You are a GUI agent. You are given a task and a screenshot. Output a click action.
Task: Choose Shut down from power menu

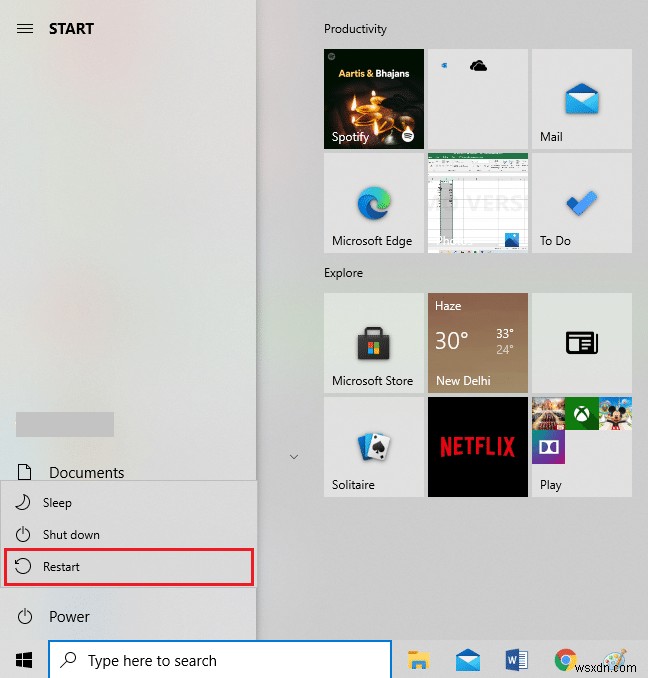point(129,534)
